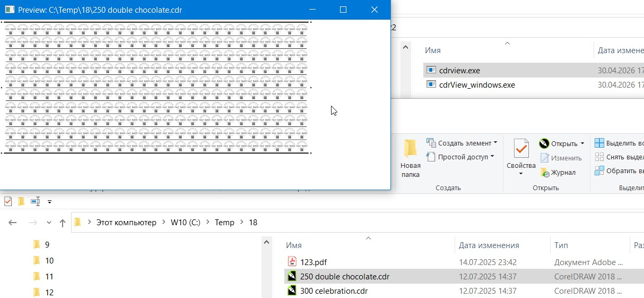Select the file 300 celebration.cdr
The width and height of the screenshot is (644, 298).
pyautogui.click(x=334, y=291)
